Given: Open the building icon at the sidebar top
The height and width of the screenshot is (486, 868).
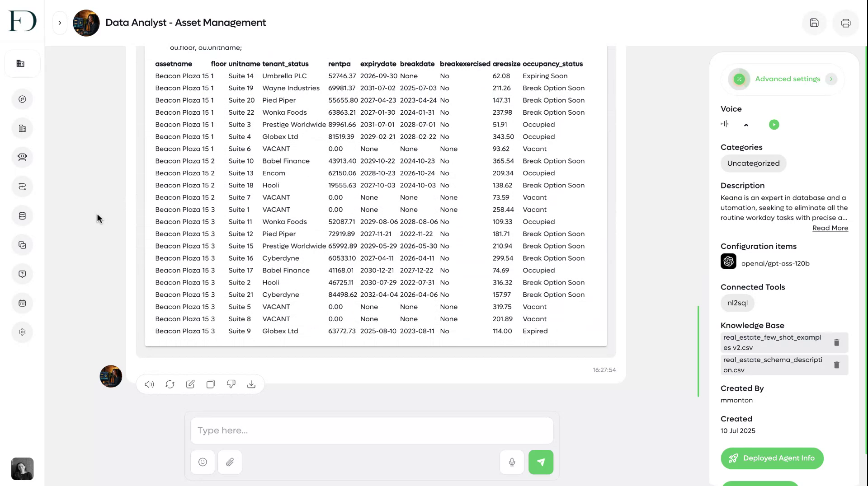Looking at the screenshot, I should 21,64.
